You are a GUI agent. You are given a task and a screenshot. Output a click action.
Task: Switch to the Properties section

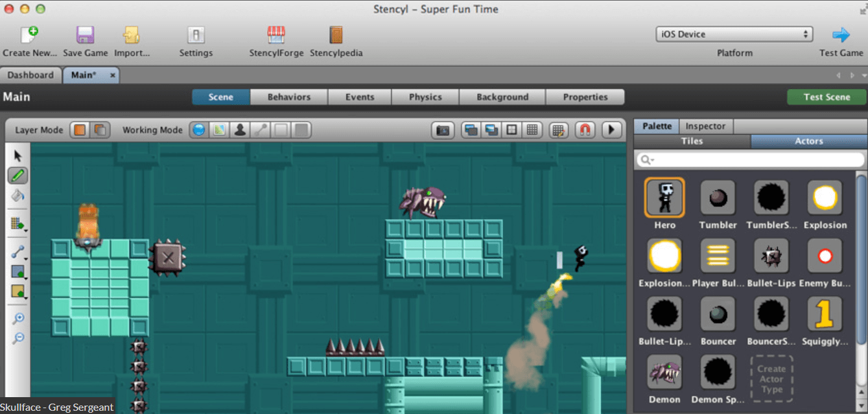585,97
